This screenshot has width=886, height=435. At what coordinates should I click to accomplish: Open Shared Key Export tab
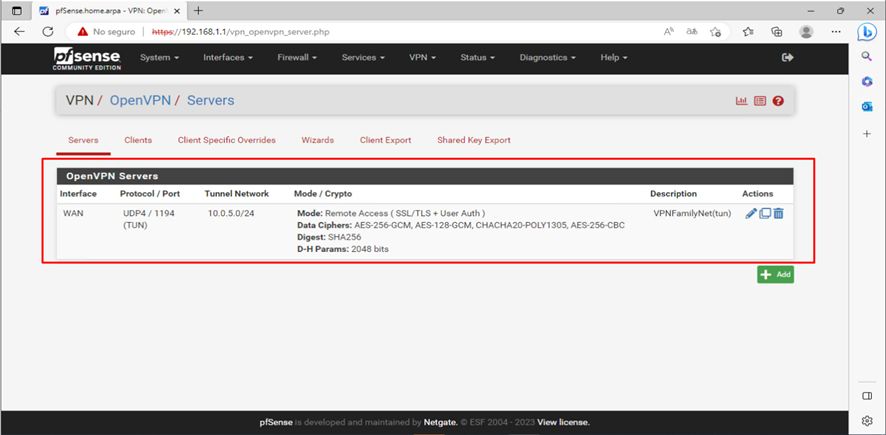[x=474, y=140]
